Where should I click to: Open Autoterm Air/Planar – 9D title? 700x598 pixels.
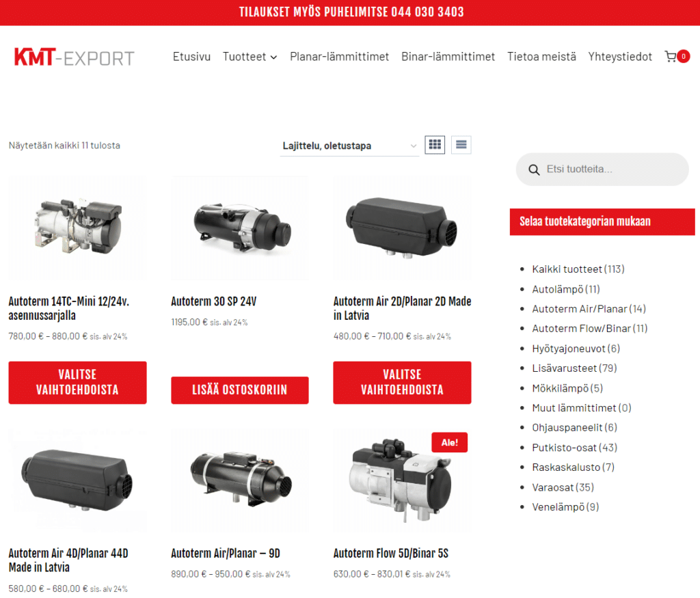pos(226,554)
